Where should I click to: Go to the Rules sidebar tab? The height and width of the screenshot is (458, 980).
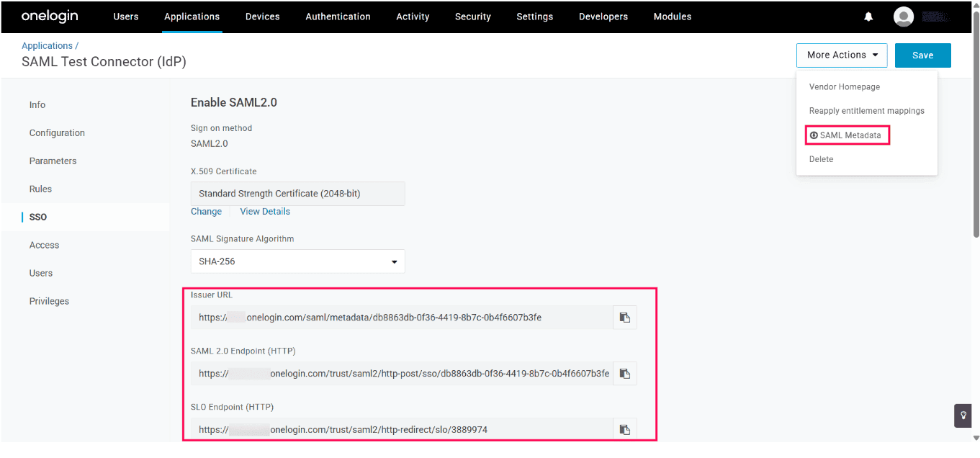(x=40, y=189)
